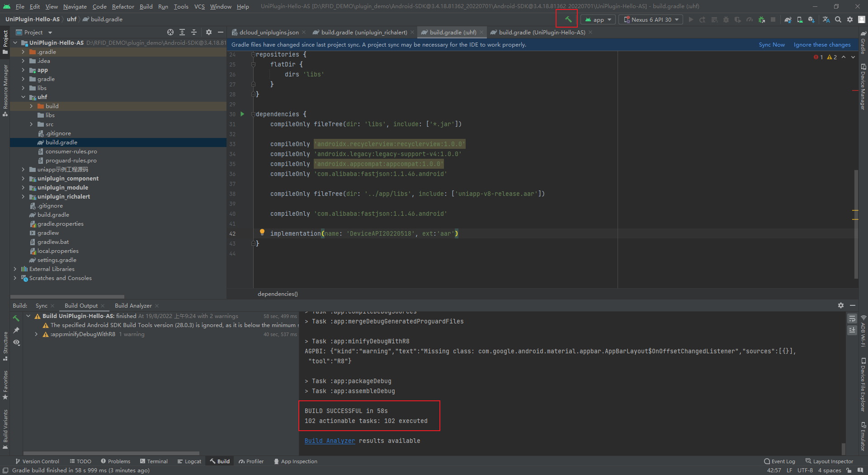Viewport: 868px width, 475px height.
Task: Open the Nexus 6 API 30 device dropdown
Action: 651,19
